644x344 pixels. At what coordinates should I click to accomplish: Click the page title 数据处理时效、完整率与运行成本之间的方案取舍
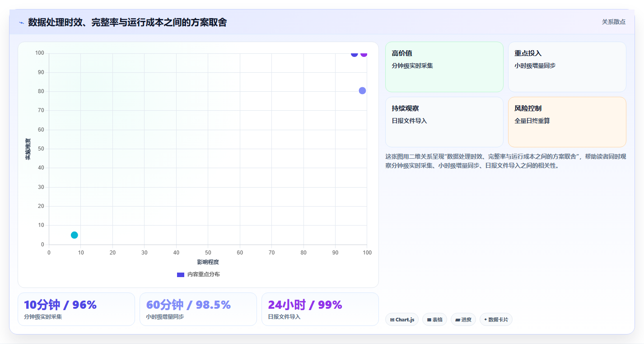tap(127, 22)
